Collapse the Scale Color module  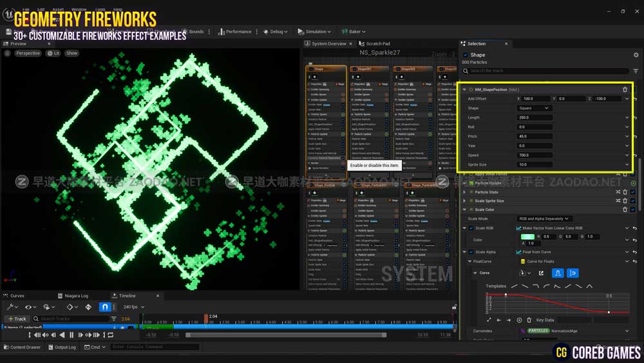(x=464, y=210)
